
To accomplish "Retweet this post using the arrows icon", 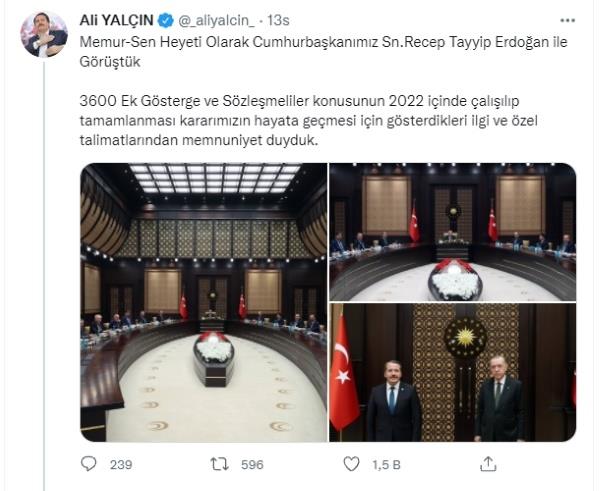I will click(220, 464).
